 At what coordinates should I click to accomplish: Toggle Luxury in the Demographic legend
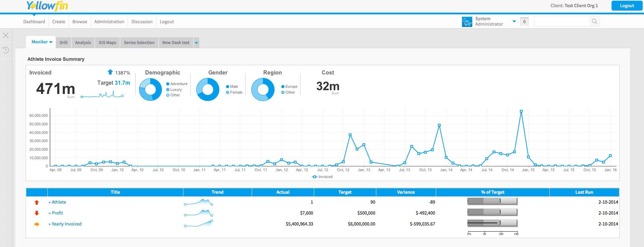point(174,90)
